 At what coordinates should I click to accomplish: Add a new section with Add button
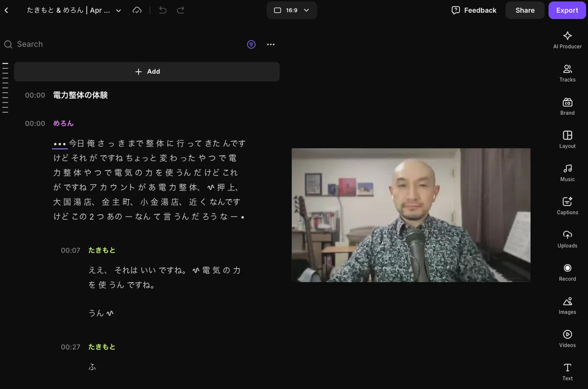(147, 72)
